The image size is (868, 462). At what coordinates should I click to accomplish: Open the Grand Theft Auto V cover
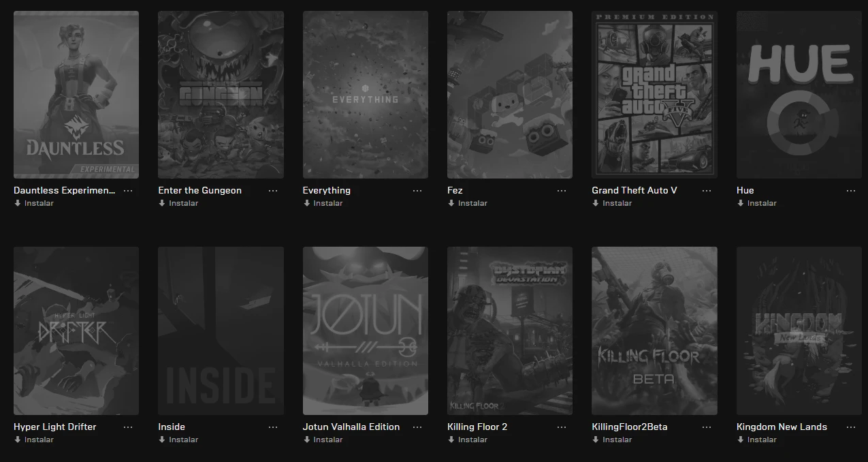pos(654,95)
